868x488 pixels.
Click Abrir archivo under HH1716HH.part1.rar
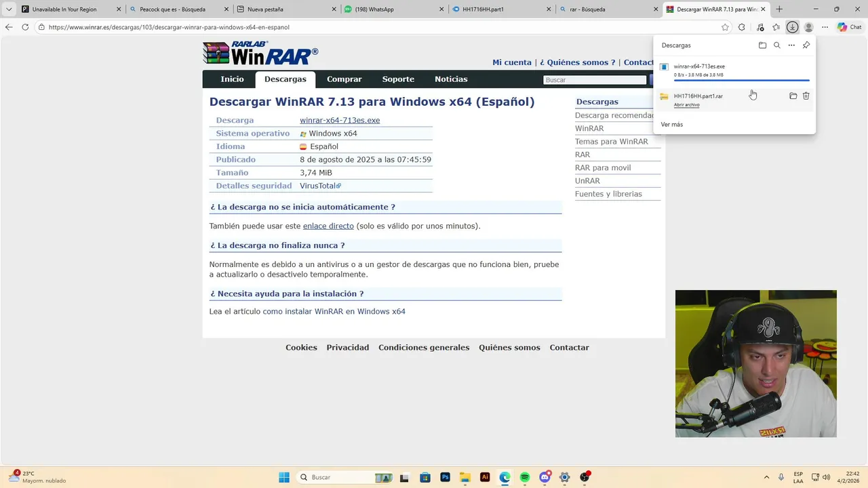686,105
